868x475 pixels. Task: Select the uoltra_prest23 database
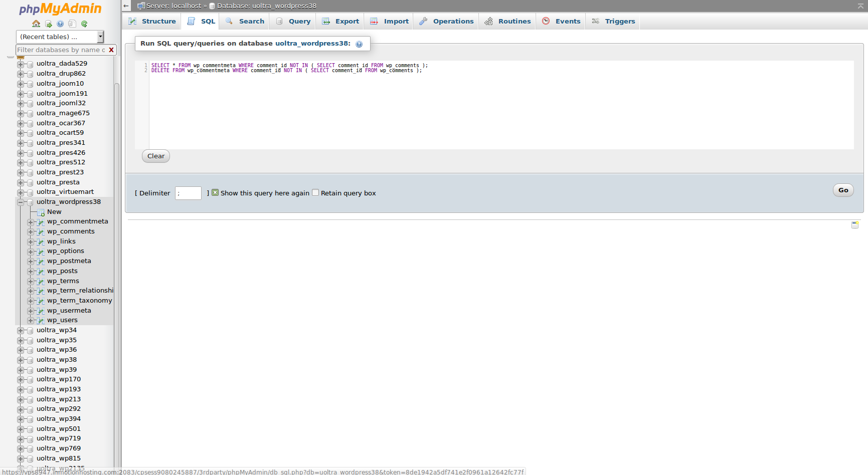[x=60, y=172]
